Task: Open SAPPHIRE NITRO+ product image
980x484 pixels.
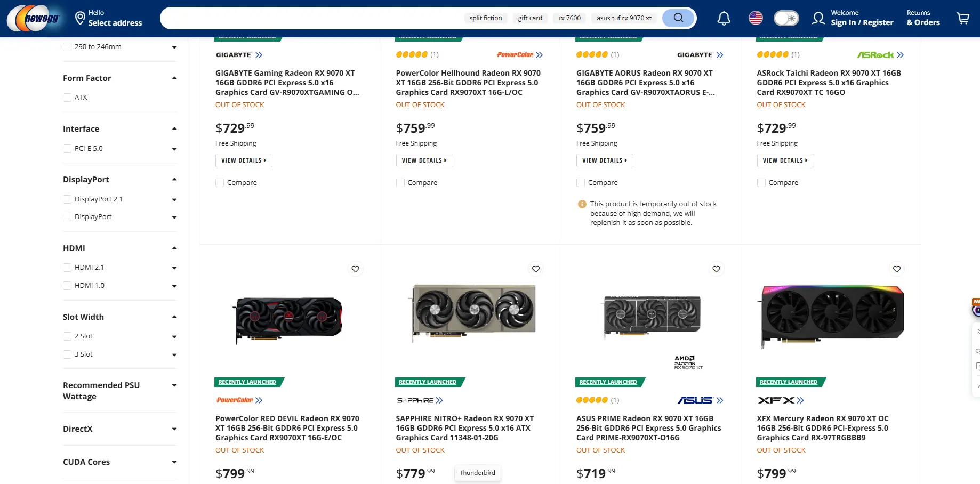Action: pos(473,313)
